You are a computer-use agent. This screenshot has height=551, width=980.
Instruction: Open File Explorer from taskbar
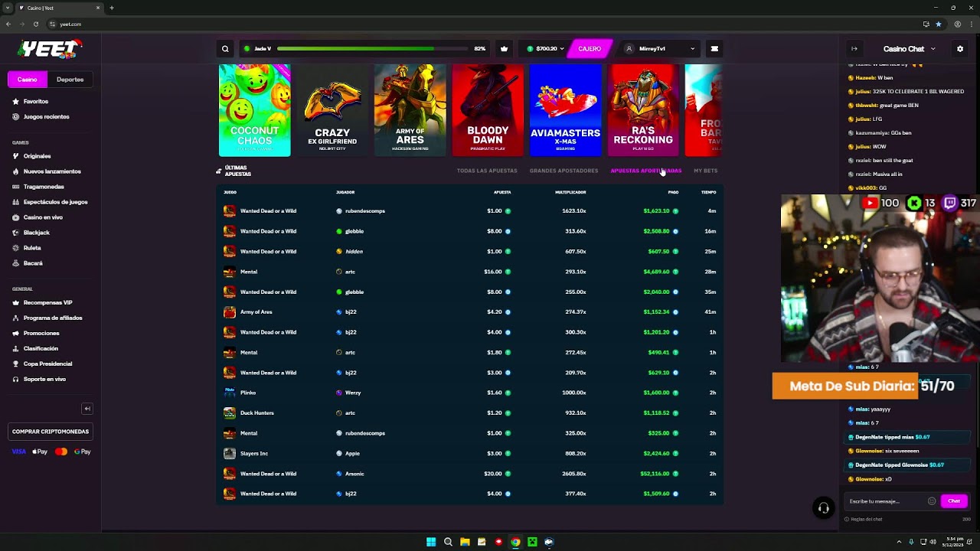(465, 542)
